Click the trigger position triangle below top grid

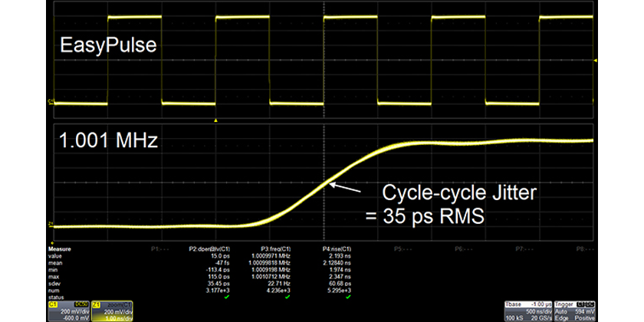[x=216, y=120]
